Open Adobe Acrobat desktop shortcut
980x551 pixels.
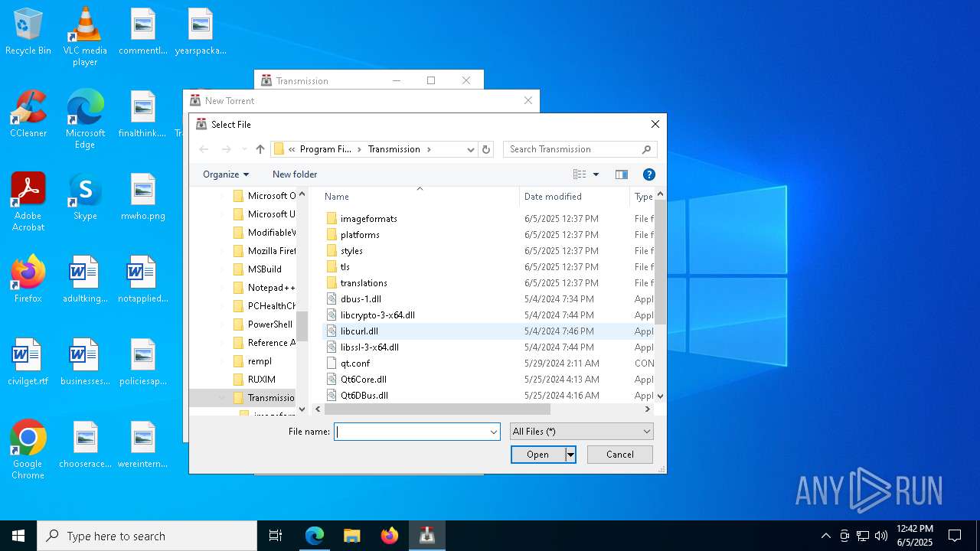[28, 202]
